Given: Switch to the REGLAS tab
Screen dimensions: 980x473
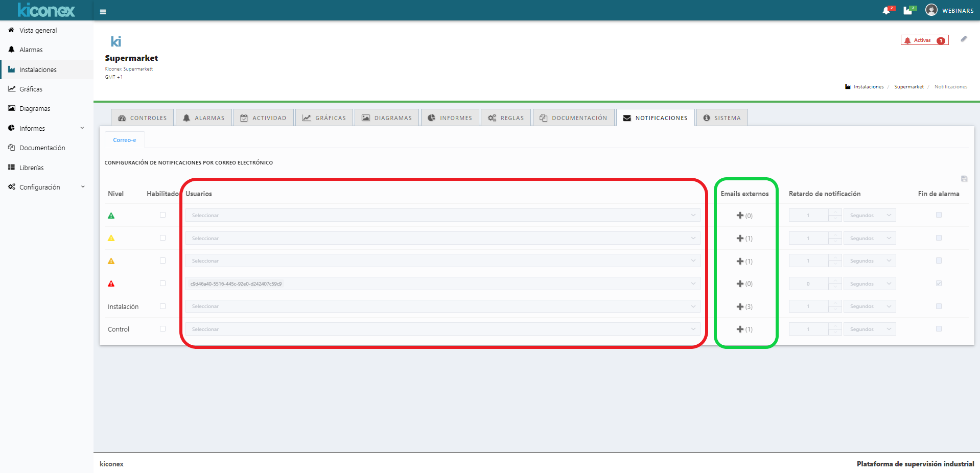Looking at the screenshot, I should point(506,118).
